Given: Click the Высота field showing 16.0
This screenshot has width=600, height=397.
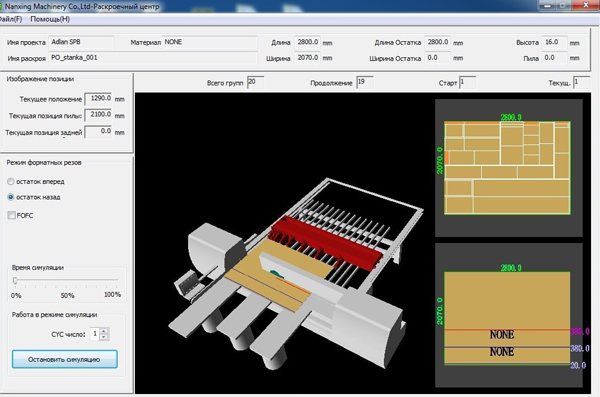Looking at the screenshot, I should coord(554,42).
